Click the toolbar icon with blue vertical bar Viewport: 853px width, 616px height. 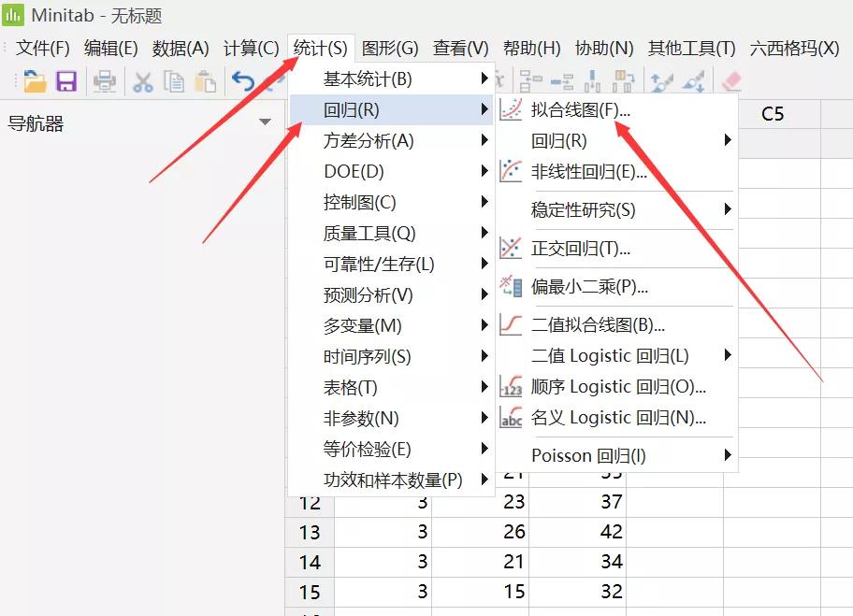coord(592,82)
